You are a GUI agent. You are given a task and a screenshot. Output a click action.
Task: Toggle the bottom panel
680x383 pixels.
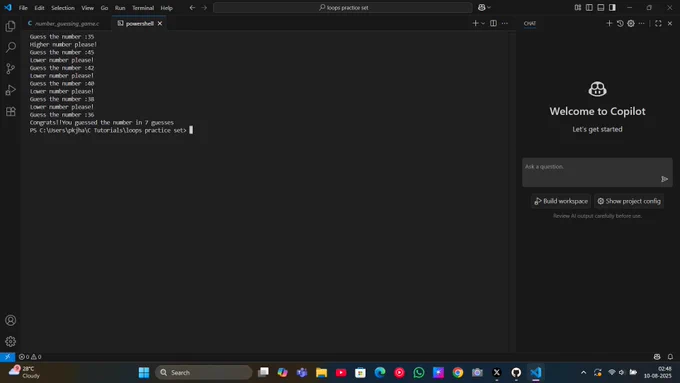[601, 7]
